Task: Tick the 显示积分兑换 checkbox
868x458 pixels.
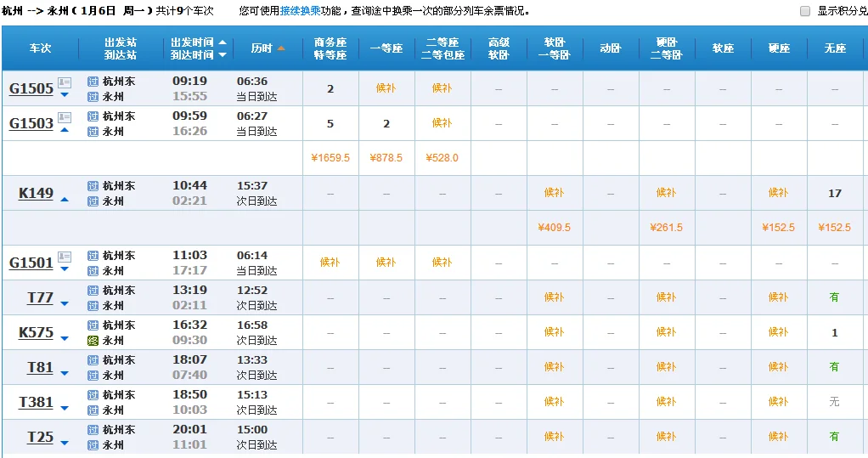Action: click(x=805, y=11)
